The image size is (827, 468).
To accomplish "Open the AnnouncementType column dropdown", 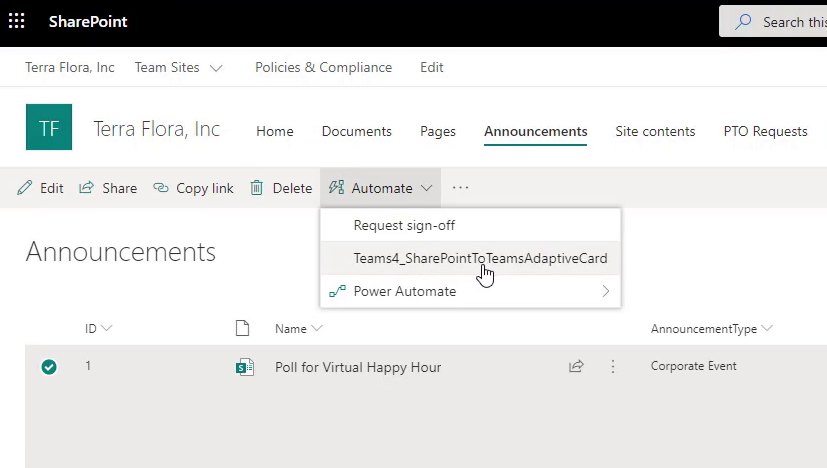I will [767, 328].
